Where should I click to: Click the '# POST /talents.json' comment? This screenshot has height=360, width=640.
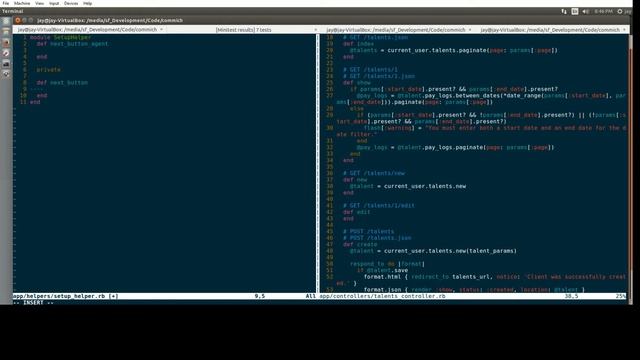coord(377,238)
